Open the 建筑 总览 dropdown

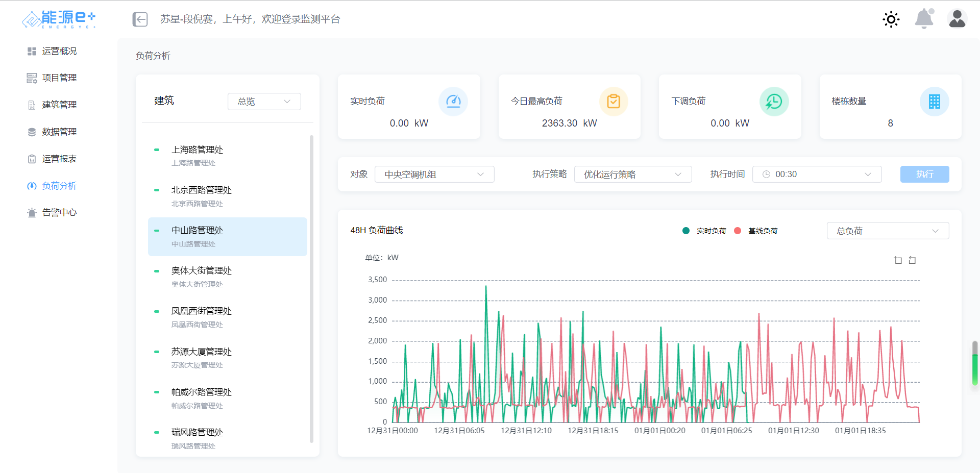(264, 102)
